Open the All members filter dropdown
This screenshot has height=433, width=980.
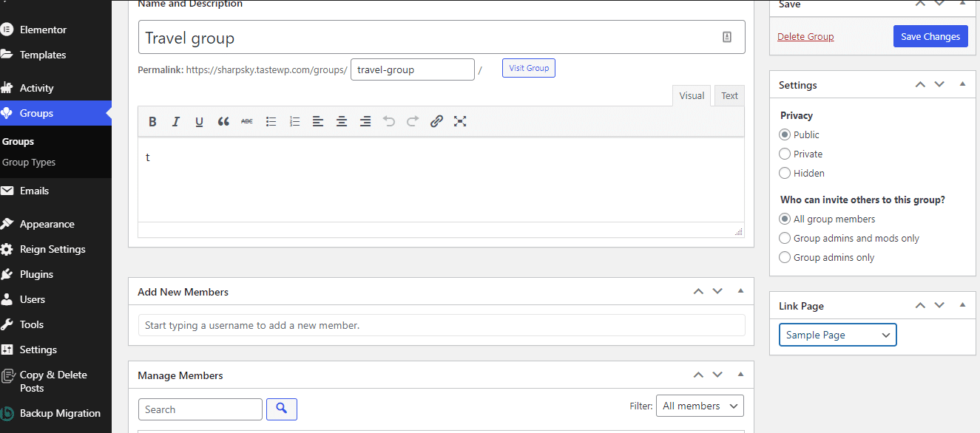[x=699, y=405]
